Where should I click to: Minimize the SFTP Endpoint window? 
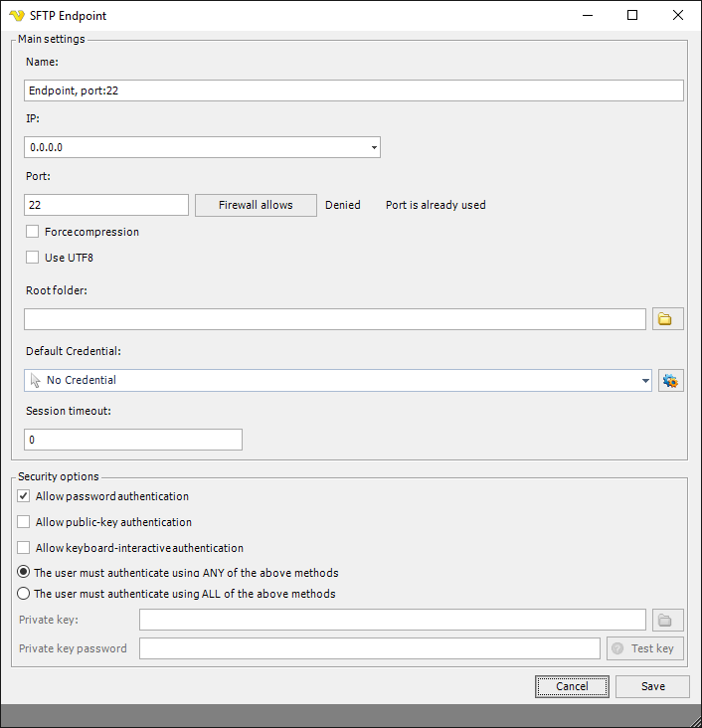[587, 15]
